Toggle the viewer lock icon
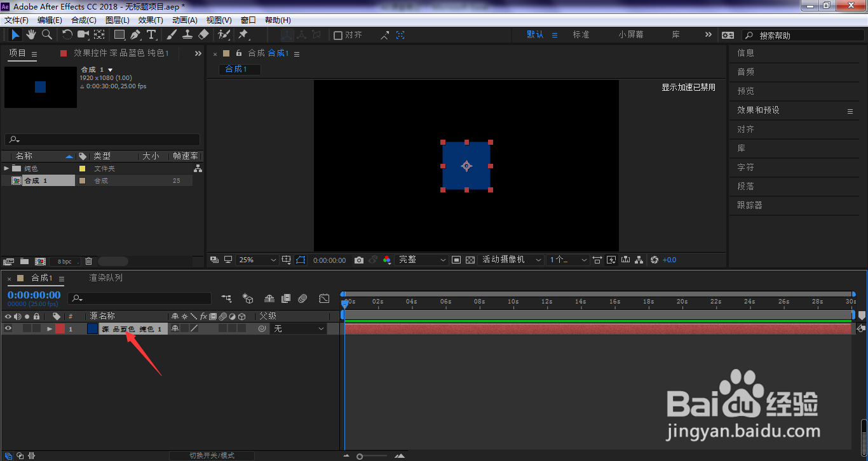Viewport: 868px width, 461px height. [x=239, y=53]
